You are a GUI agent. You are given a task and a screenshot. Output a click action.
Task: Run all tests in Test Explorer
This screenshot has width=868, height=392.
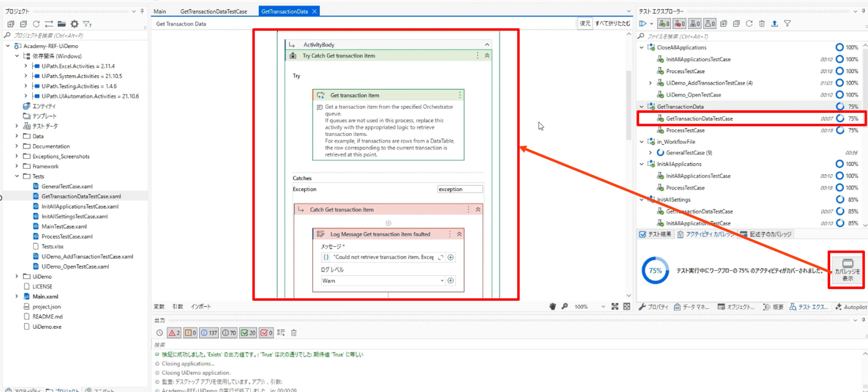pyautogui.click(x=643, y=23)
